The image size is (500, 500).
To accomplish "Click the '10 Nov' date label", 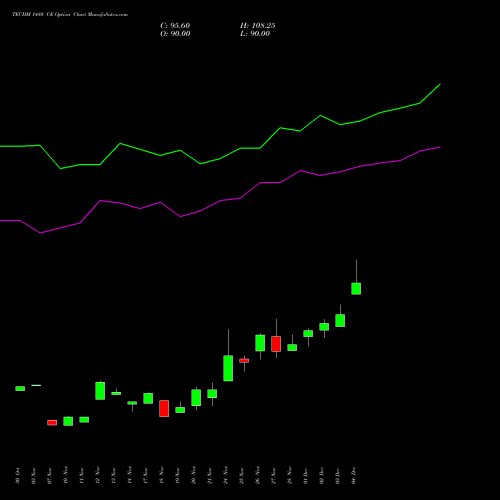I will pyautogui.click(x=66, y=476).
